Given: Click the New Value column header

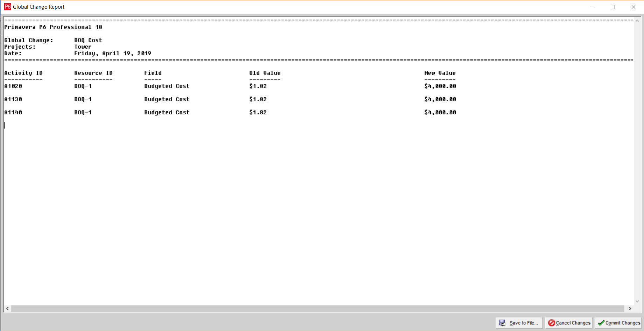Looking at the screenshot, I should point(440,73).
